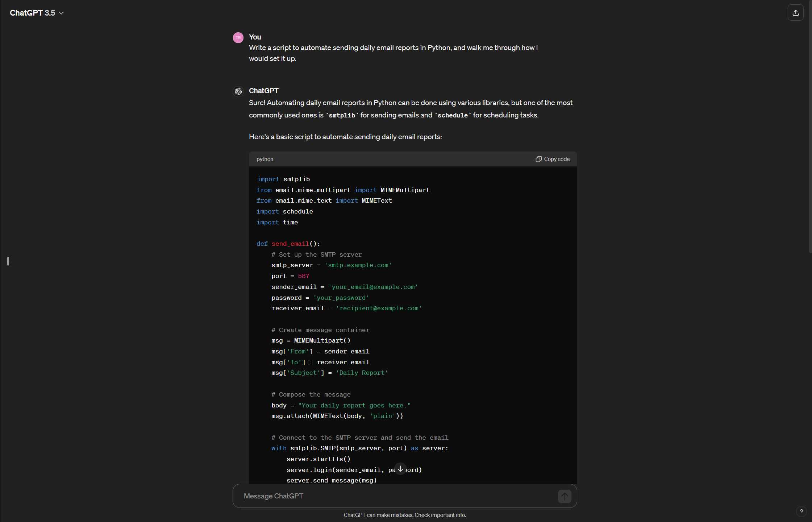
Task: Click the inline smtplib code text
Action: click(x=342, y=115)
